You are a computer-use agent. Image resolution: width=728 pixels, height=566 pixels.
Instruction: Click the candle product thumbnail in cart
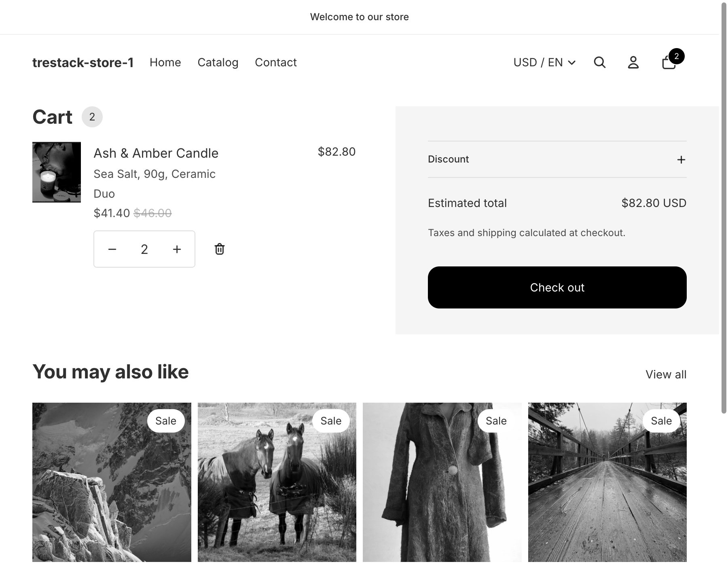(x=57, y=172)
